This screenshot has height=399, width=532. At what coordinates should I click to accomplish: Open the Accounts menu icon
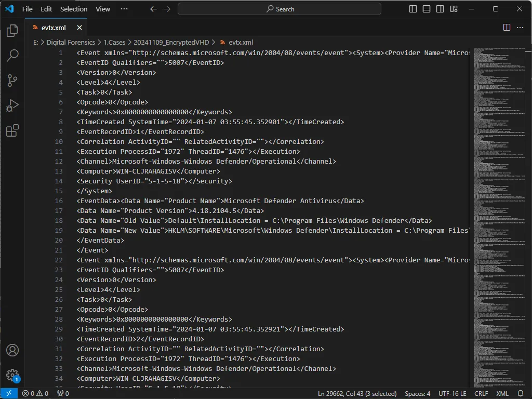click(x=12, y=350)
